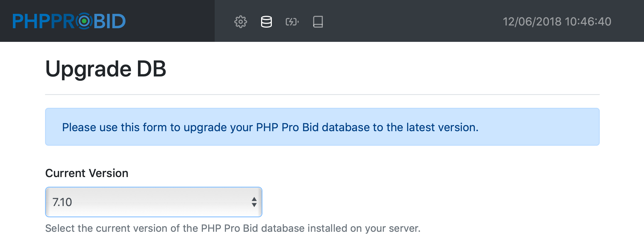Click the divider line under Upgrade DB

tap(322, 94)
